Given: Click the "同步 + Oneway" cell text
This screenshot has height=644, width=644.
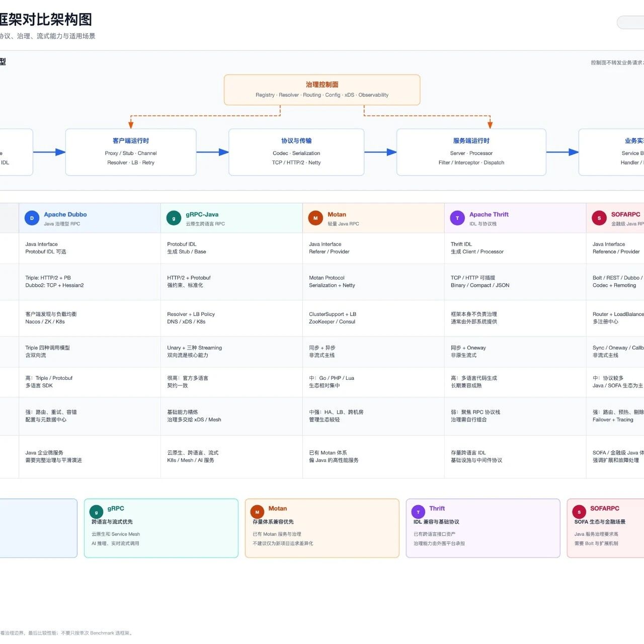Looking at the screenshot, I should pos(468,348).
